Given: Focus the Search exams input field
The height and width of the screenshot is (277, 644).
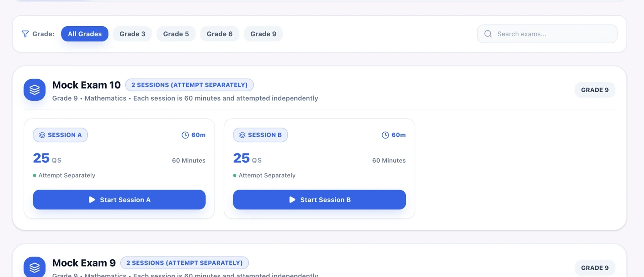Looking at the screenshot, I should coord(547,34).
